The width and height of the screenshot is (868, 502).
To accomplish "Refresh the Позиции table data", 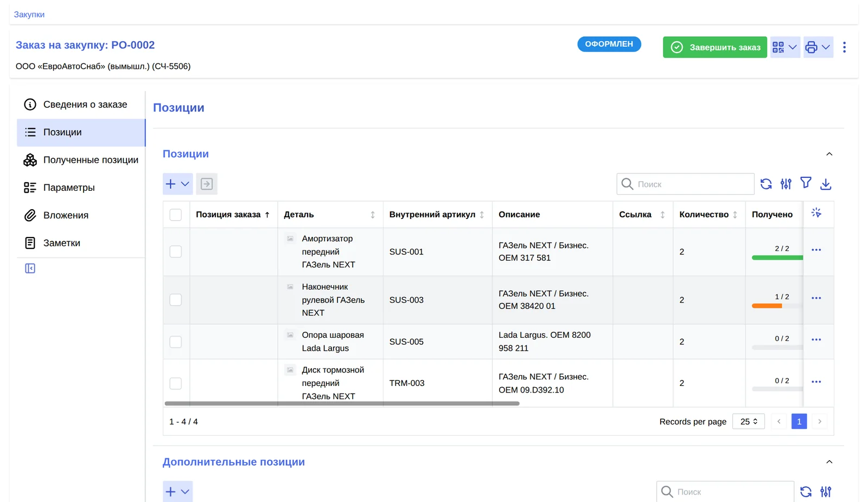I will (x=766, y=184).
